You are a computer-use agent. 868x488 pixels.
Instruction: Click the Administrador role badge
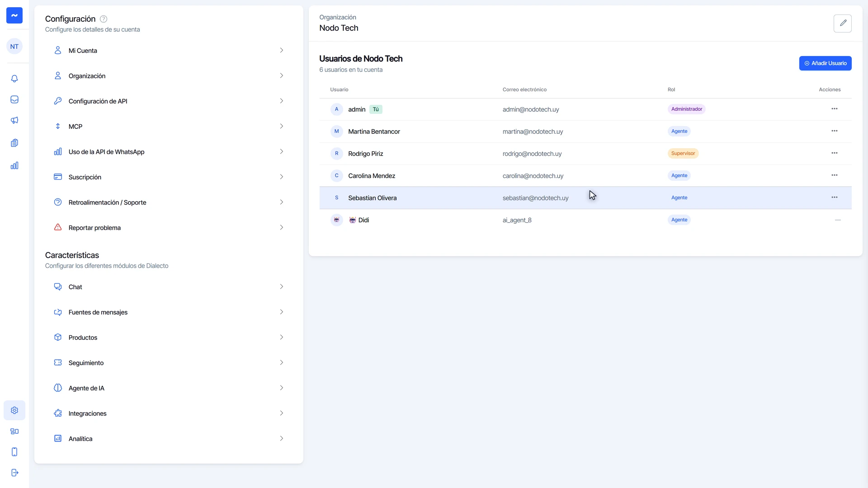tap(686, 109)
